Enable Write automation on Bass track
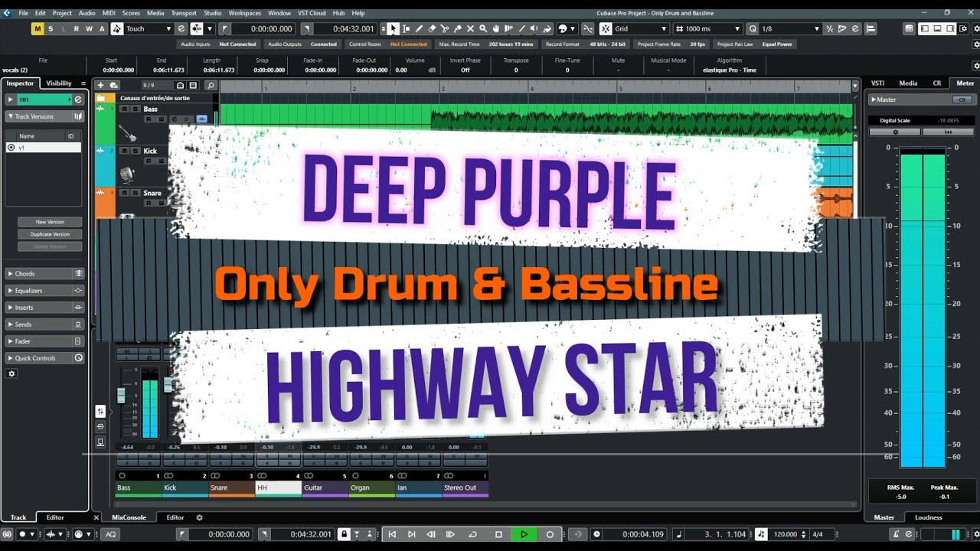Screen dimensions: 980x551 pos(160,119)
